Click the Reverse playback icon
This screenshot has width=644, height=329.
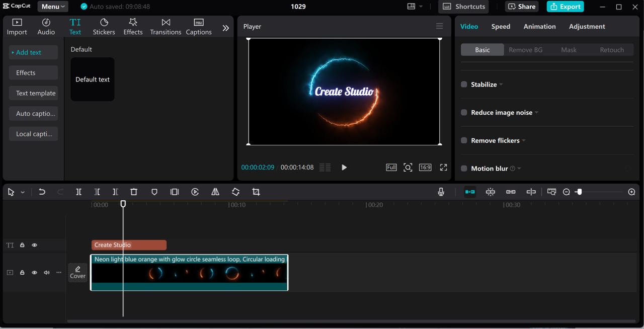[195, 192]
